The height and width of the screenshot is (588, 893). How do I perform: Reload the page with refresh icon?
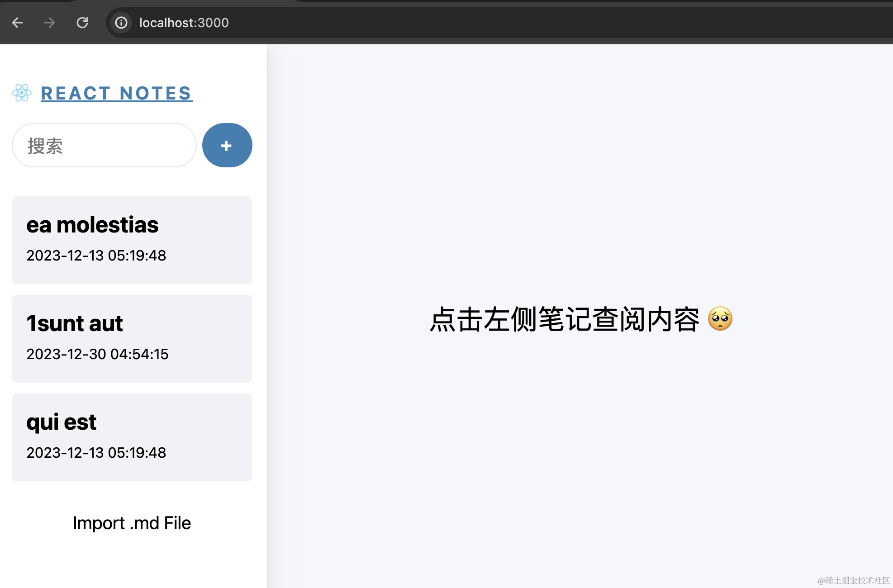(x=82, y=23)
